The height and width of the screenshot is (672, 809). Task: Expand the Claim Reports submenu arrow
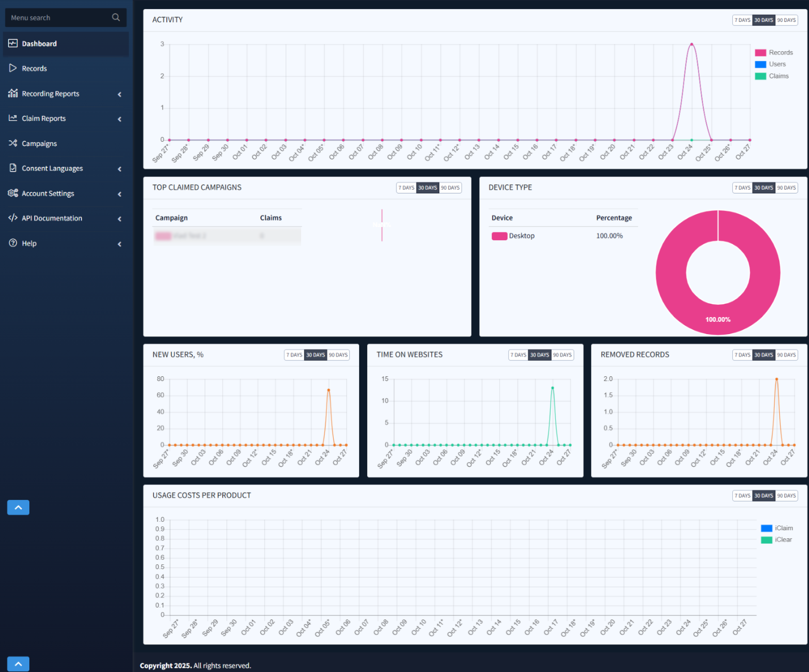[x=119, y=119]
